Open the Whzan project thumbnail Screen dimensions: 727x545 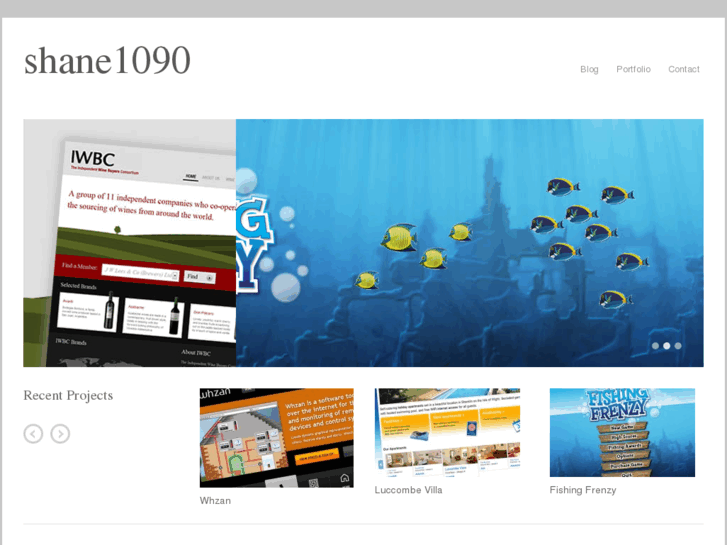click(276, 438)
